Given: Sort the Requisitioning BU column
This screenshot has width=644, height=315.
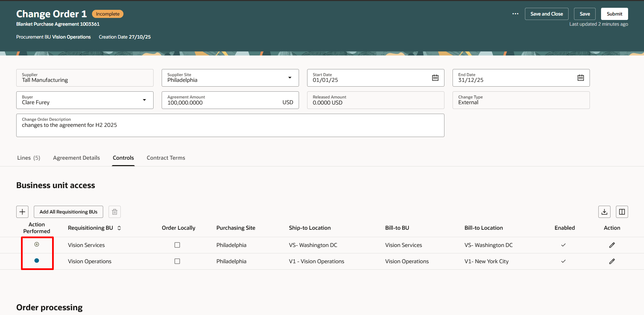Looking at the screenshot, I should coord(119,228).
